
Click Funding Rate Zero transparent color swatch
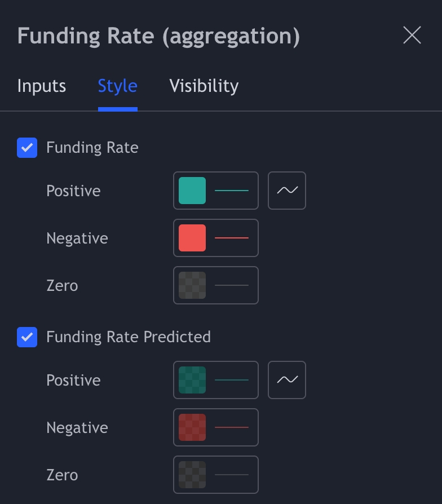pos(192,285)
